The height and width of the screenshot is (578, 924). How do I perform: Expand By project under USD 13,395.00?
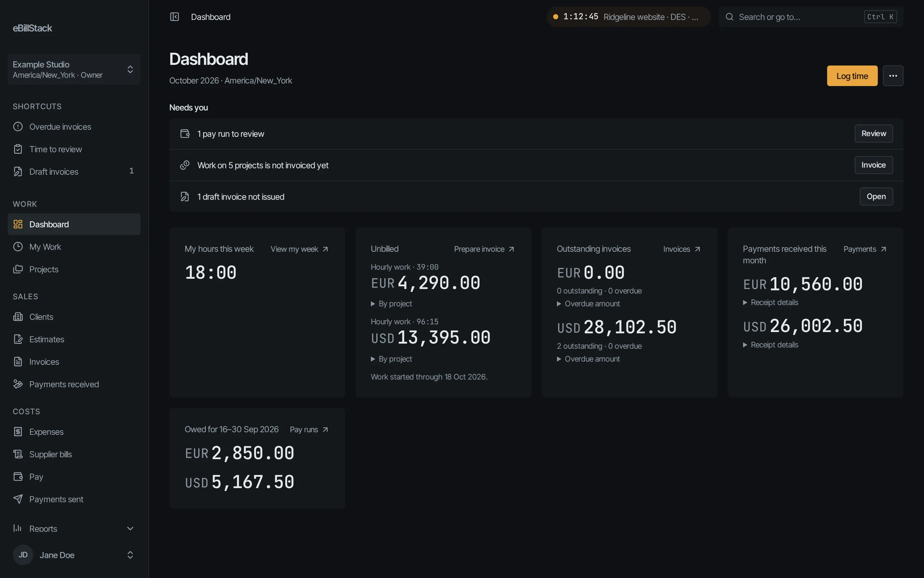point(392,359)
